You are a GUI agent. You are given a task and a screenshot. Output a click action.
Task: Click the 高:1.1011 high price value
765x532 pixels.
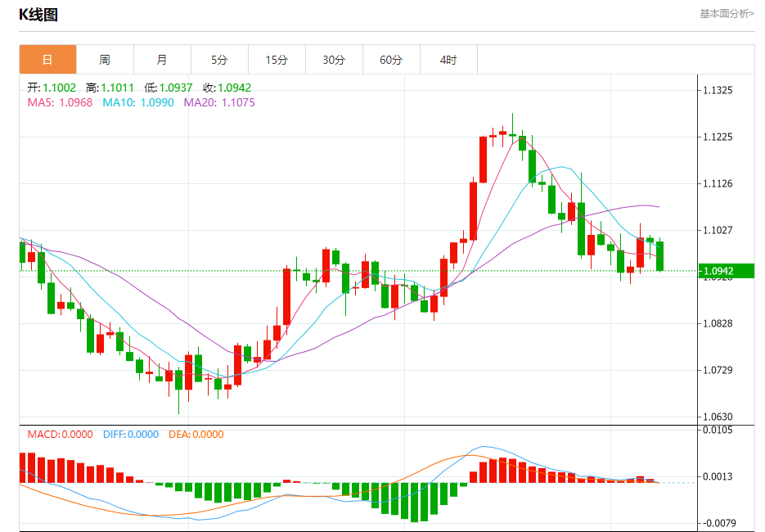tap(110, 88)
